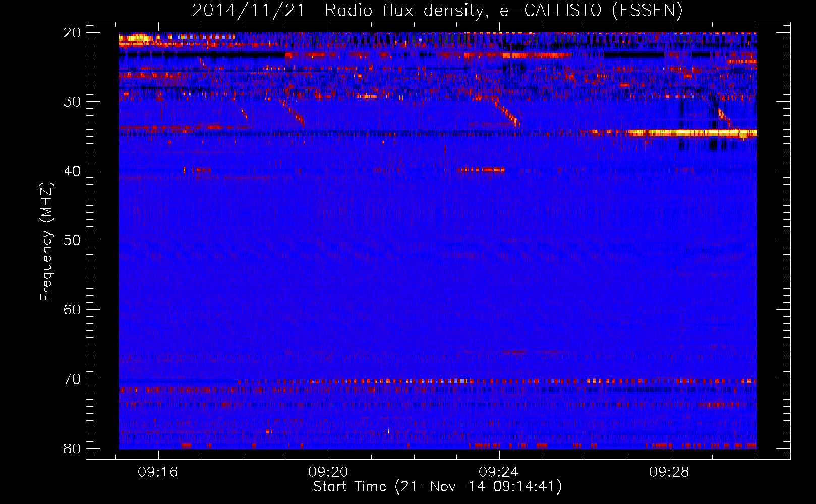Click the frequency tick label '50'

coord(72,240)
